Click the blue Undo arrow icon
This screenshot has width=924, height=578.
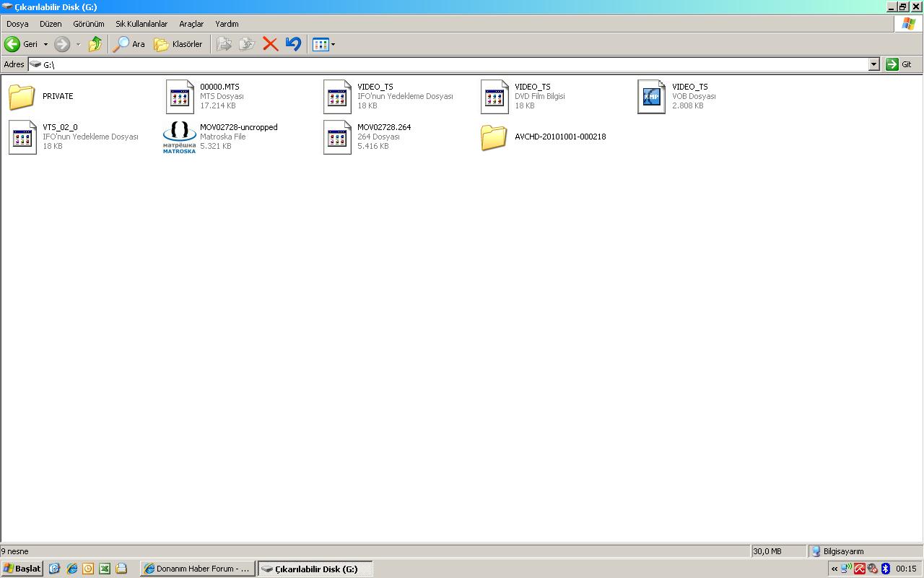[x=293, y=44]
